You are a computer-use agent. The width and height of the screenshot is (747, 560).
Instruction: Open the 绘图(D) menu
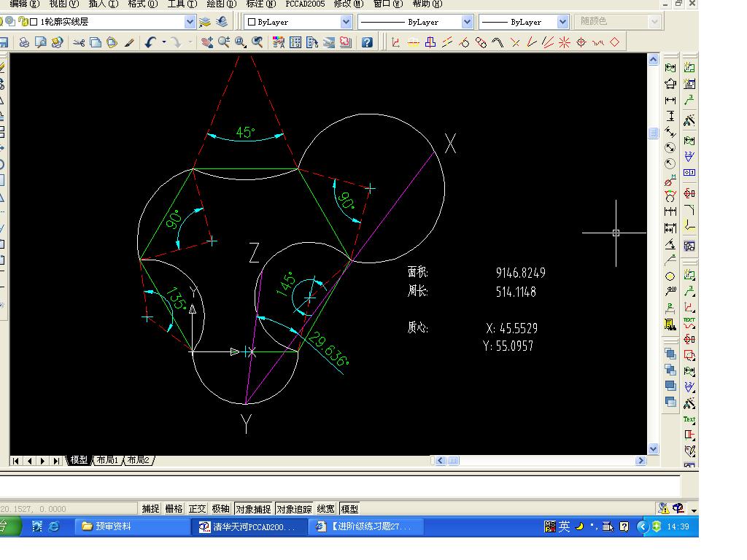(222, 4)
